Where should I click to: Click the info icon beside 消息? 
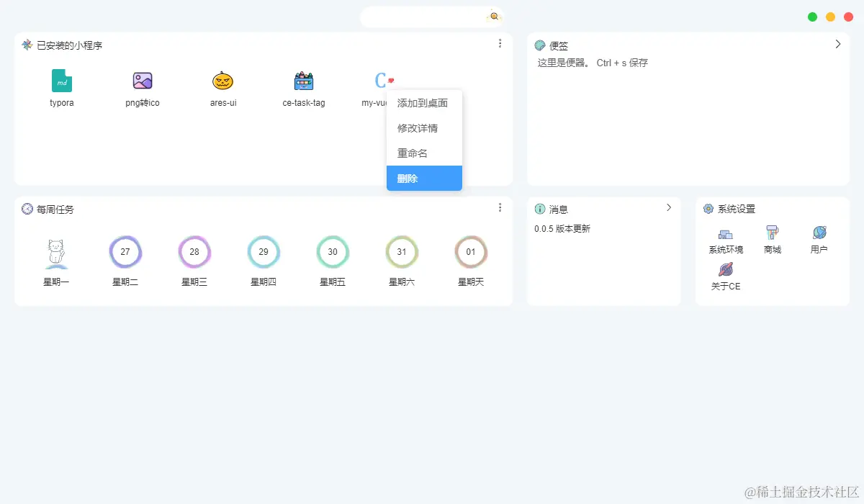[x=540, y=209]
